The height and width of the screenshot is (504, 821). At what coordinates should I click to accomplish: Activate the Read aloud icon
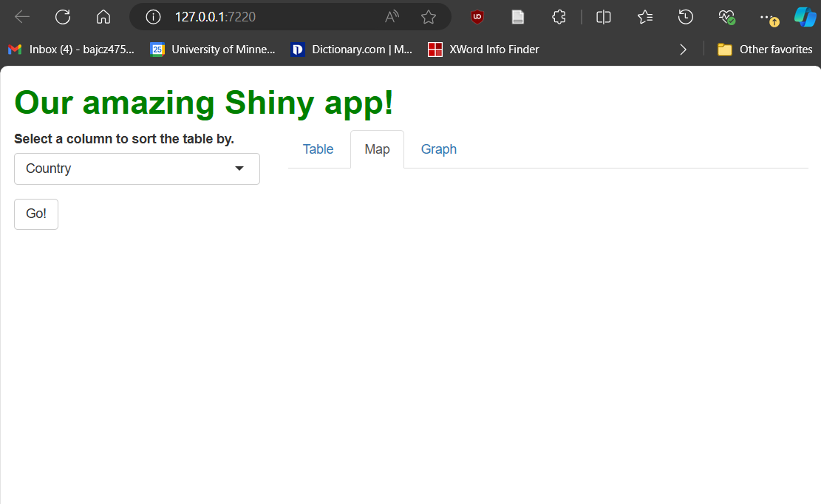[392, 17]
